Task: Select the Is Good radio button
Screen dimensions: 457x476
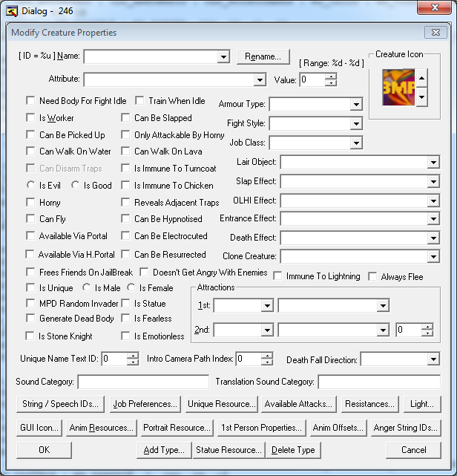Action: tap(75, 185)
